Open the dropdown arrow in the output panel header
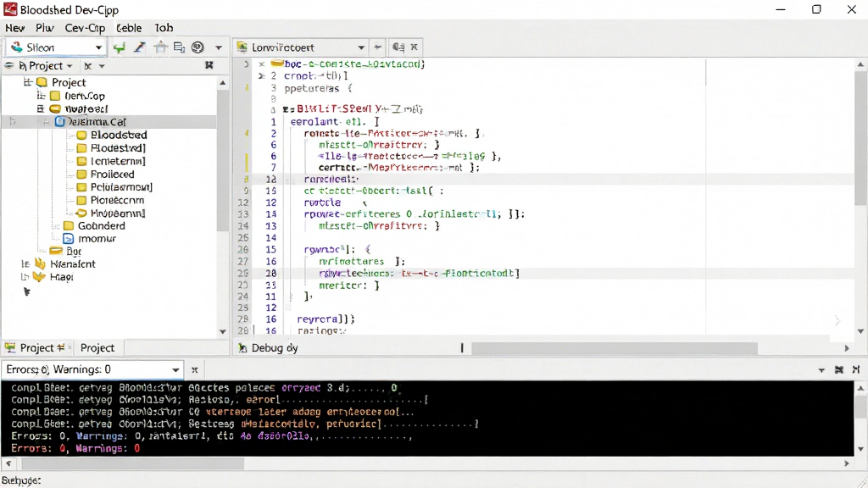Screen dimensions: 868x488 coord(821,369)
